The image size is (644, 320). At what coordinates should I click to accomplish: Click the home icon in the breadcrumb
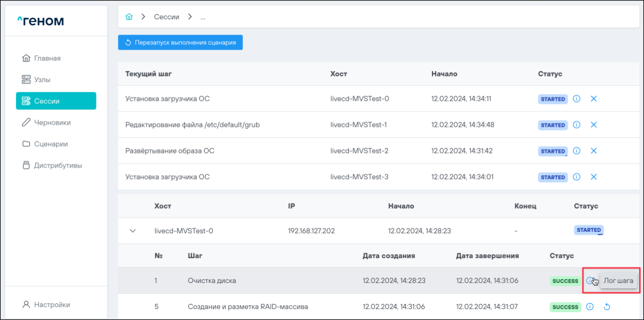coord(129,17)
